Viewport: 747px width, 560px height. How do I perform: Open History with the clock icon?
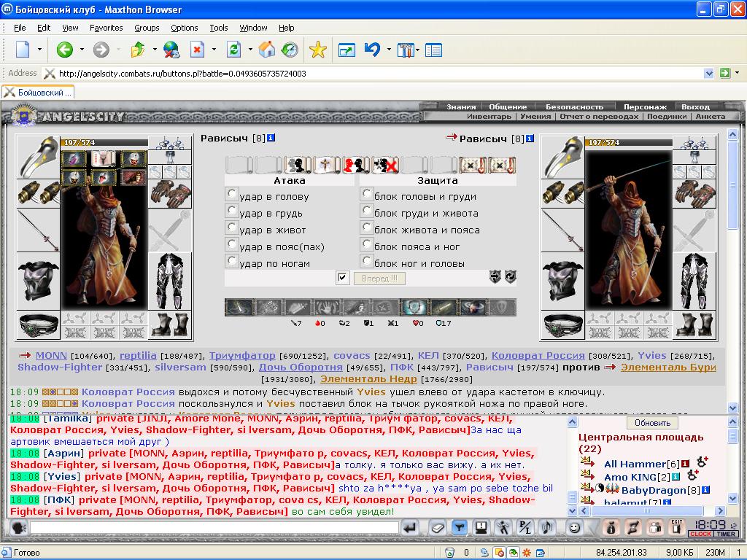(x=290, y=50)
